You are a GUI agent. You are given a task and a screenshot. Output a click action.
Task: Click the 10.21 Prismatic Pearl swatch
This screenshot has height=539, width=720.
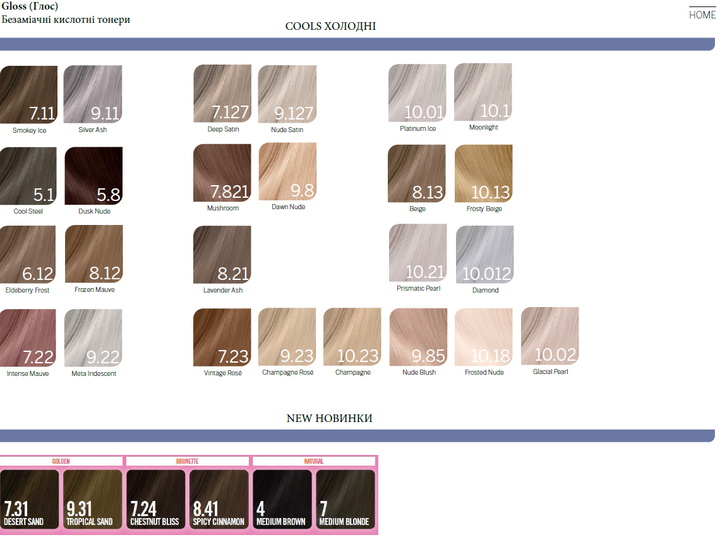(x=418, y=253)
